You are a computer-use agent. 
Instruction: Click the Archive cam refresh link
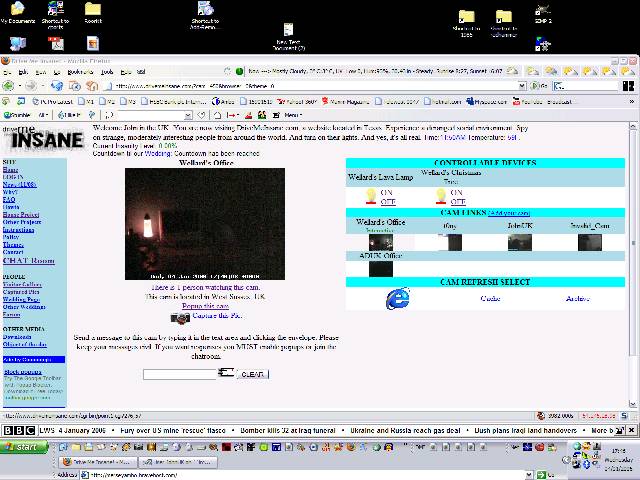point(578,299)
